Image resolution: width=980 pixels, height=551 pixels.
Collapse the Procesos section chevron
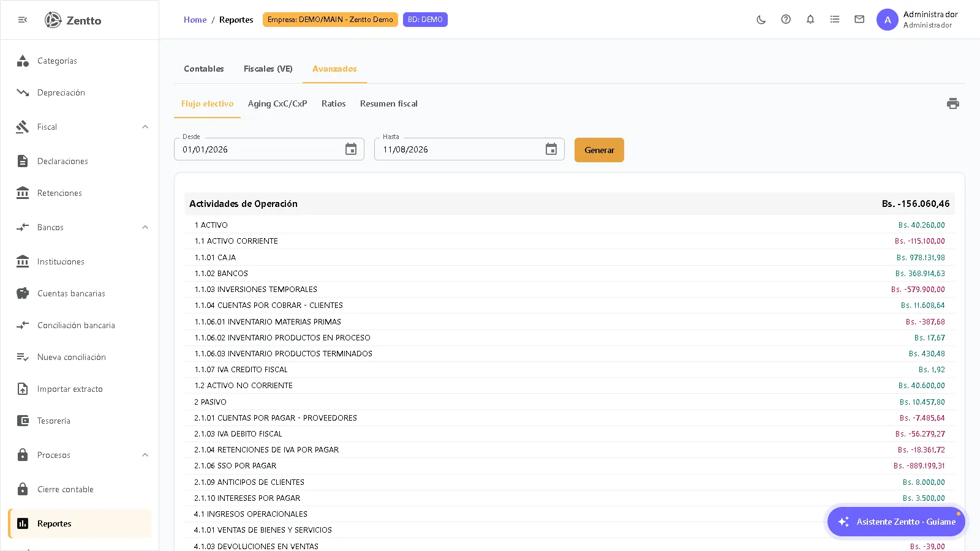(145, 455)
